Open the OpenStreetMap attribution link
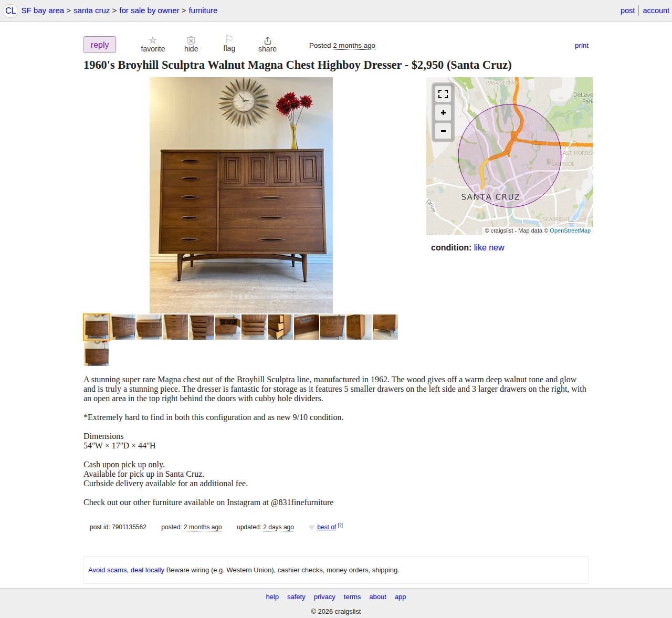 (570, 231)
